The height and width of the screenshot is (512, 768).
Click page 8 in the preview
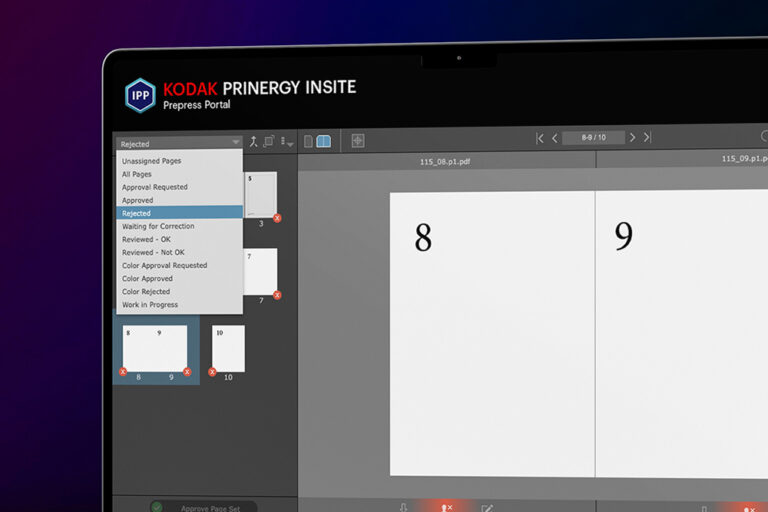click(x=492, y=334)
